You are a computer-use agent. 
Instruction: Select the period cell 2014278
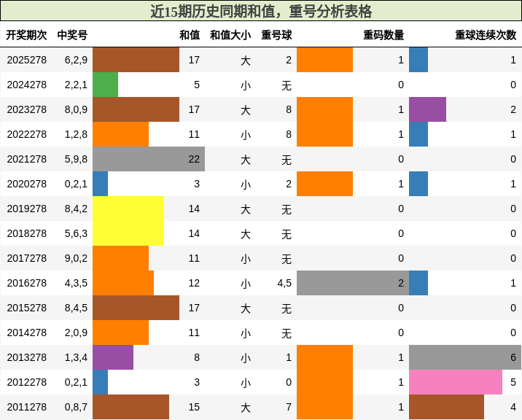27,332
